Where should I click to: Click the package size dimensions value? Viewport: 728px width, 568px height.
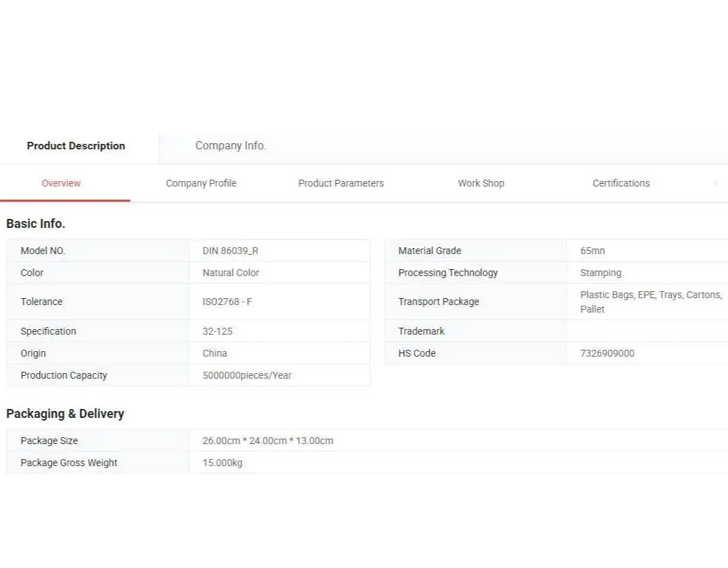(268, 441)
